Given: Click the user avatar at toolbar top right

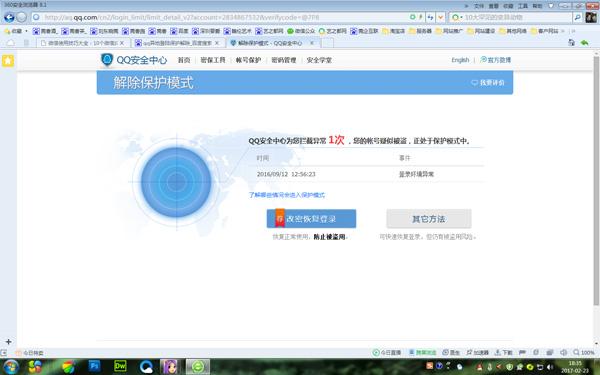Looking at the screenshot, I should (x=591, y=17).
